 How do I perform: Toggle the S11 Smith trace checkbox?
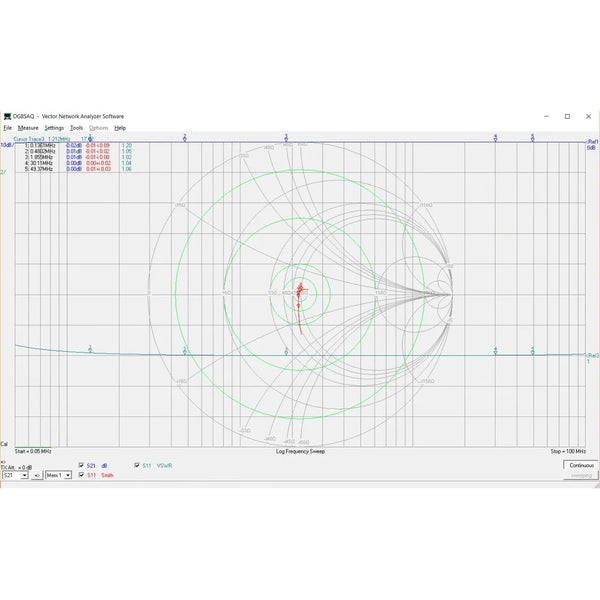tap(81, 475)
